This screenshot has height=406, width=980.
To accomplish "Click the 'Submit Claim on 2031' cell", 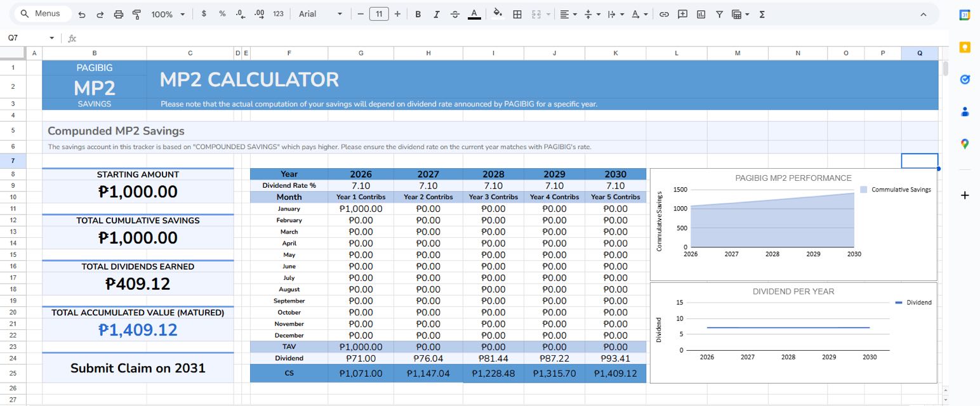I will point(138,368).
